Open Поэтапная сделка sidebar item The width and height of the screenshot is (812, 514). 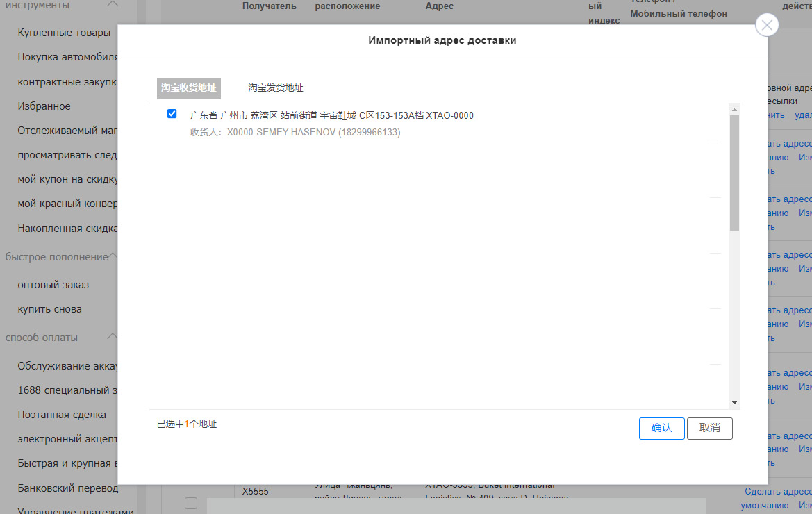click(x=62, y=415)
